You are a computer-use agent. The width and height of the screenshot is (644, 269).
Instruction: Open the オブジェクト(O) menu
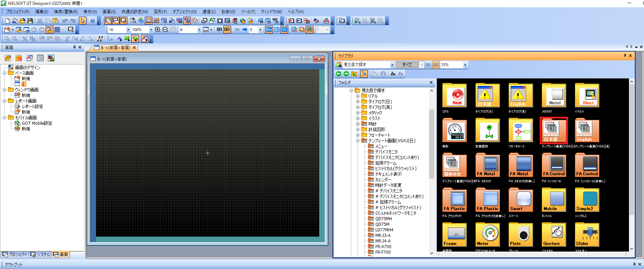click(185, 12)
